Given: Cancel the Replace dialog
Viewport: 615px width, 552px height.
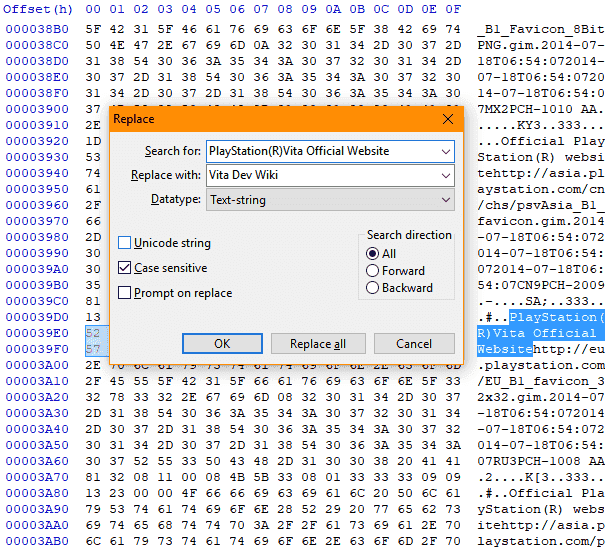Looking at the screenshot, I should point(414,344).
